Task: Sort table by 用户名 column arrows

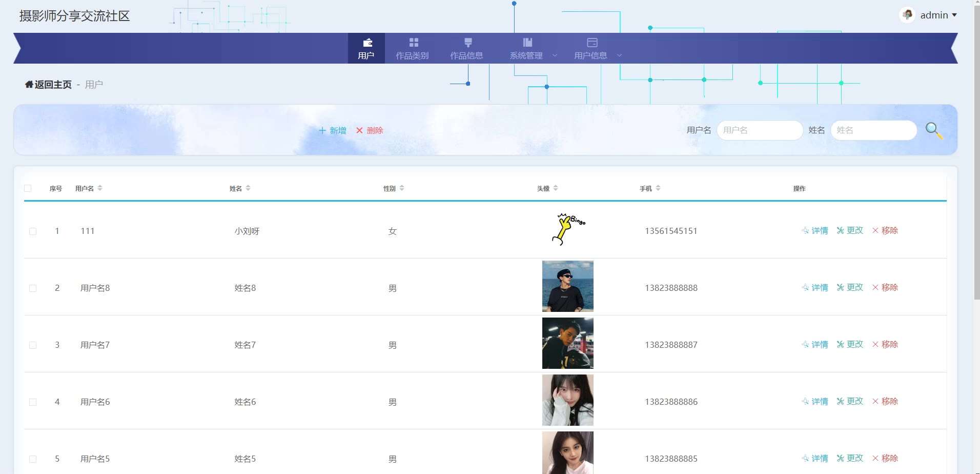Action: tap(100, 188)
